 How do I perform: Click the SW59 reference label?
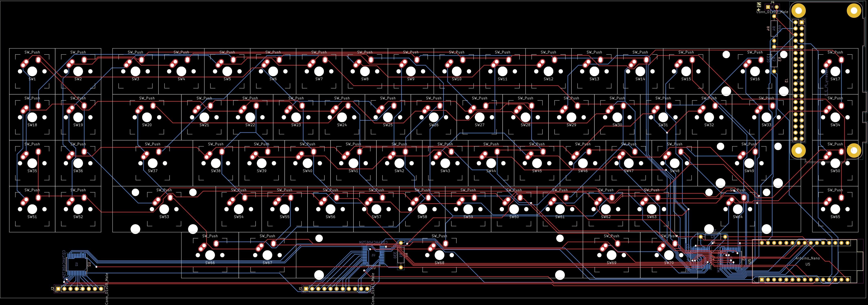pyautogui.click(x=468, y=217)
